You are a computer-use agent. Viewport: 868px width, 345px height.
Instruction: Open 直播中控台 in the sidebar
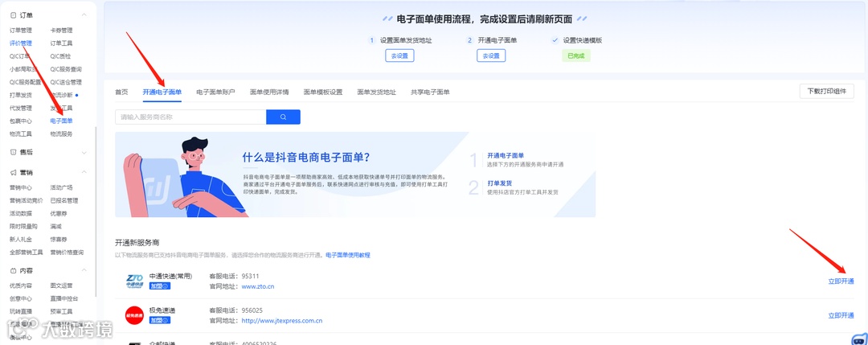click(x=63, y=298)
